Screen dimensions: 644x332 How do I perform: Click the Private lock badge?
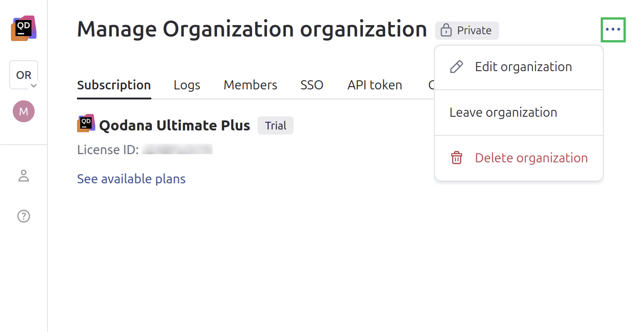[467, 31]
